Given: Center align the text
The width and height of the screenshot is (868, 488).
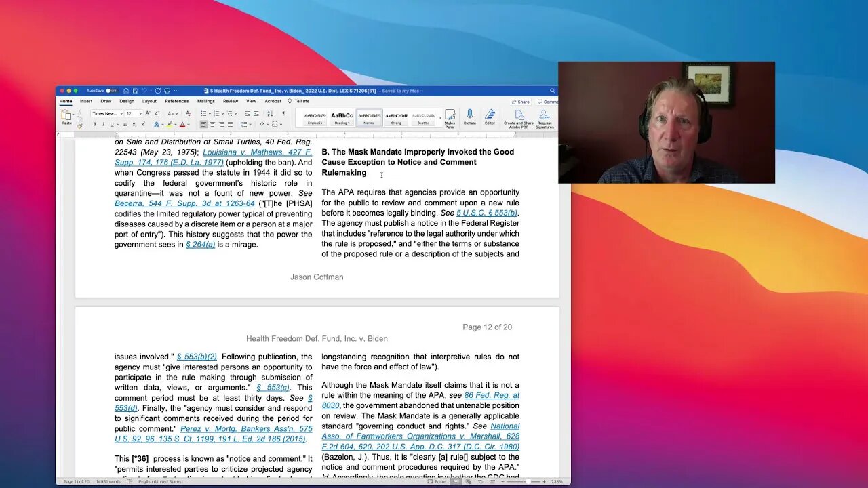Looking at the screenshot, I should pos(212,125).
